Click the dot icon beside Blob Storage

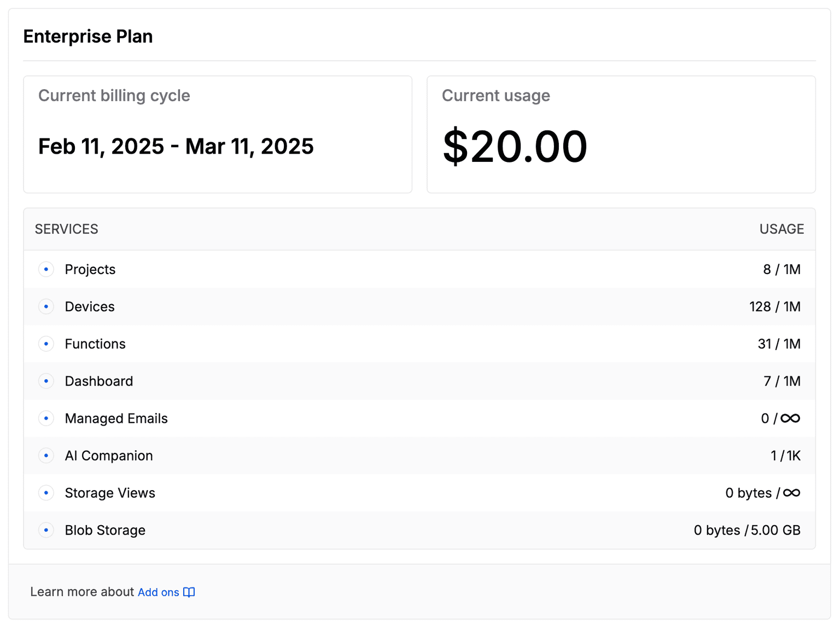click(x=46, y=530)
